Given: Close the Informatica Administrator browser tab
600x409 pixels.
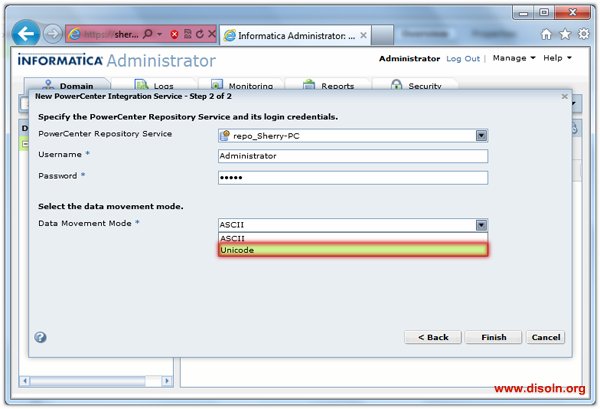Looking at the screenshot, I should [x=364, y=35].
